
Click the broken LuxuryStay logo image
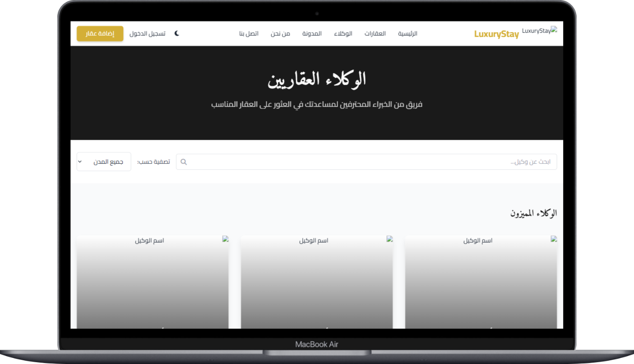tap(539, 31)
